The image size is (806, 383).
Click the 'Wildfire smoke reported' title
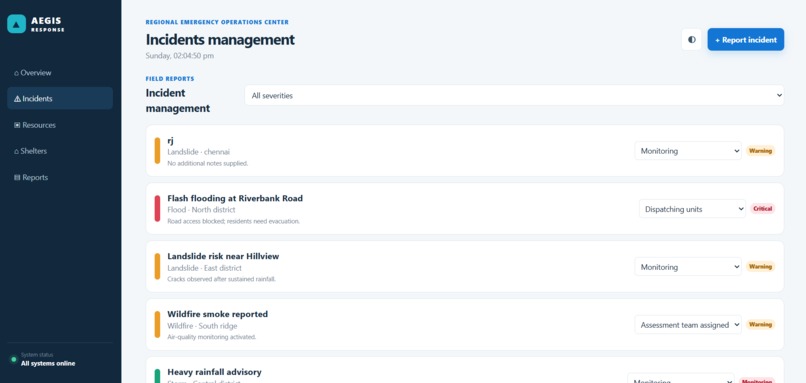coord(217,314)
